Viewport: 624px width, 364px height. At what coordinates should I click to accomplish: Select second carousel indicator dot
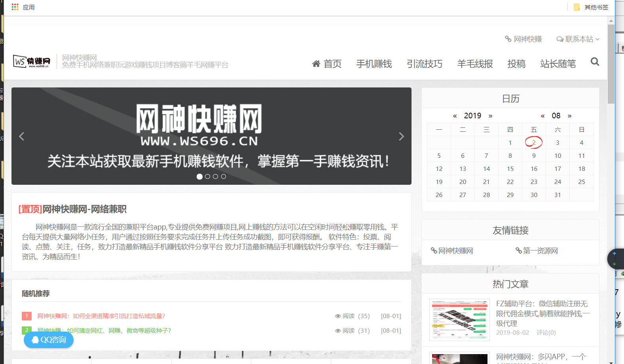tap(207, 176)
